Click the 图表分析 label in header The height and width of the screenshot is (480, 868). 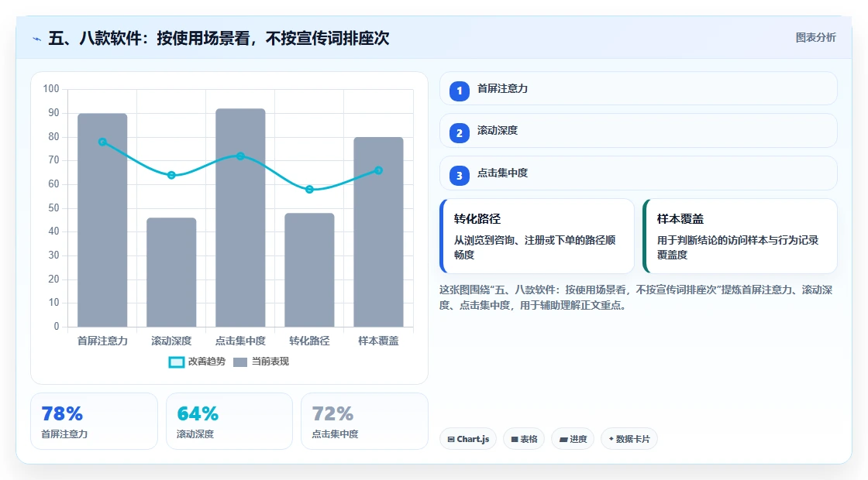pyautogui.click(x=816, y=38)
